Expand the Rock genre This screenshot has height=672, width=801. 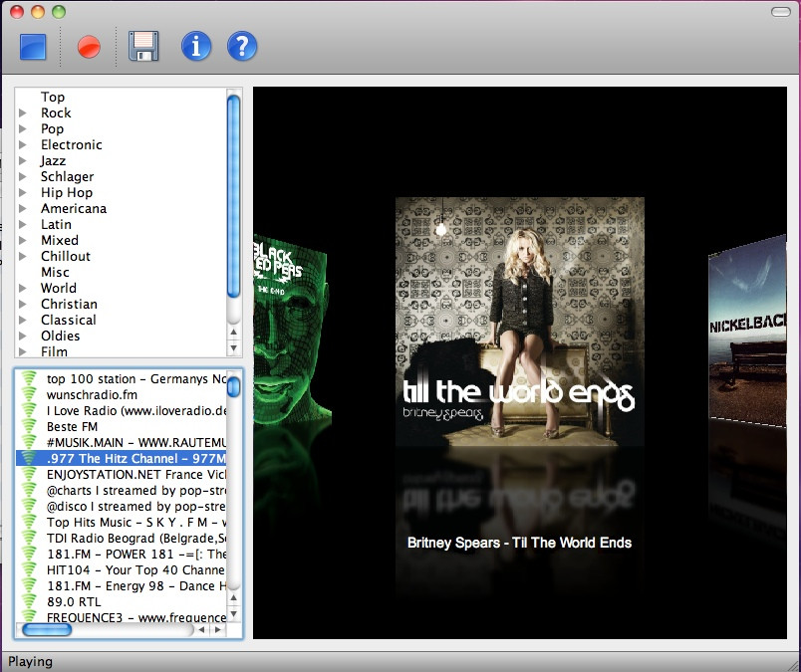[x=23, y=112]
